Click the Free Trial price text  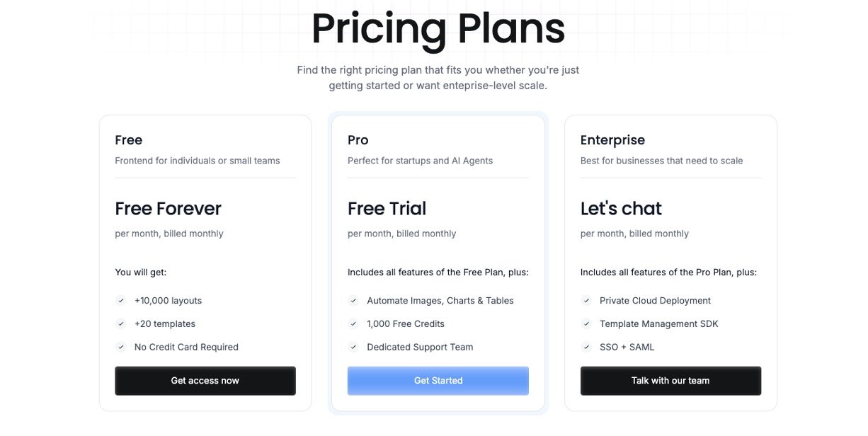[387, 209]
